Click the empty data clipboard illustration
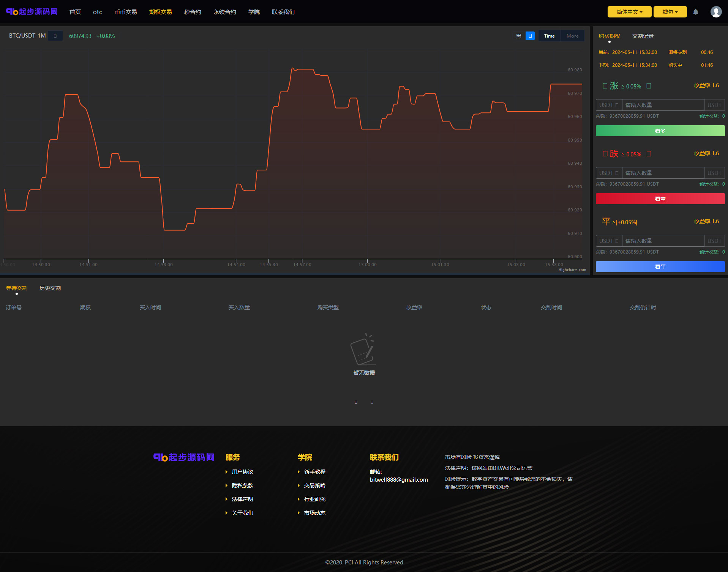Viewport: 728px width, 572px height. click(x=363, y=350)
